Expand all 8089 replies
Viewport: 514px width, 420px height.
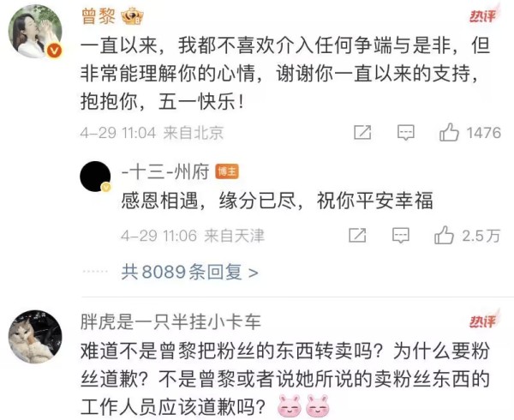(190, 272)
